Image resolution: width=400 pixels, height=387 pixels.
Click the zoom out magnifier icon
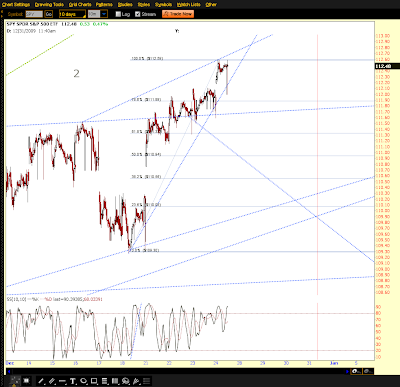(x=368, y=371)
